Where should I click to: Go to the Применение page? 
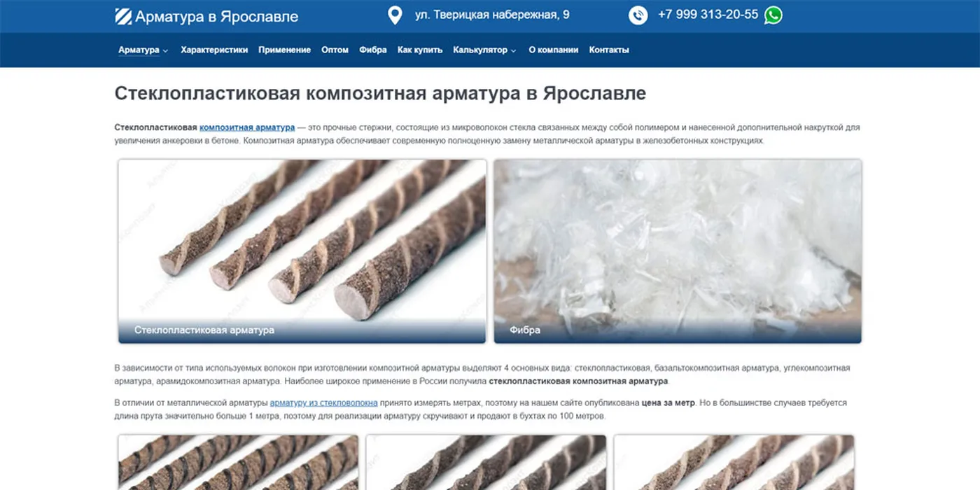tap(284, 50)
